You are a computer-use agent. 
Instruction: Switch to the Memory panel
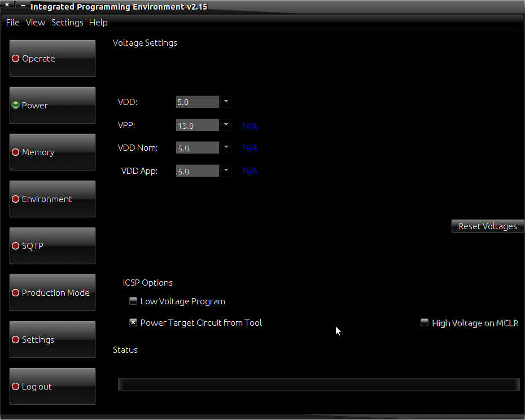pyautogui.click(x=53, y=152)
